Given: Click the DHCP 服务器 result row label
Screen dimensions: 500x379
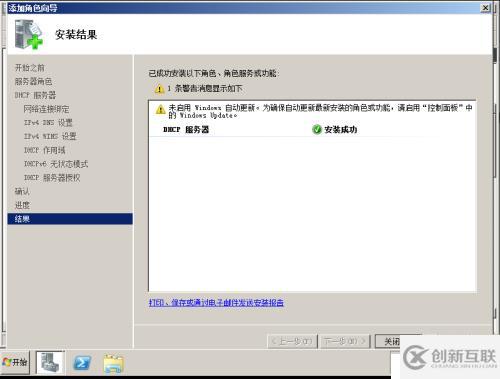Looking at the screenshot, I should pos(186,130).
